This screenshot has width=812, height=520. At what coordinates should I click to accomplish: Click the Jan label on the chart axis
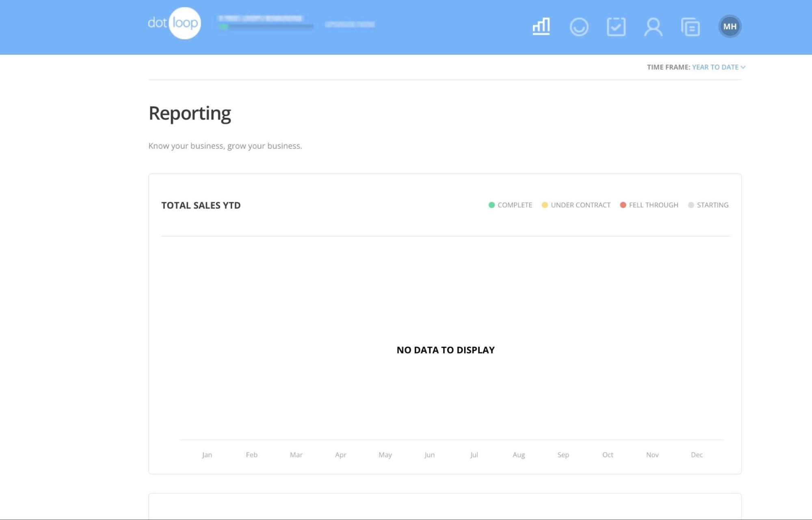pos(207,455)
